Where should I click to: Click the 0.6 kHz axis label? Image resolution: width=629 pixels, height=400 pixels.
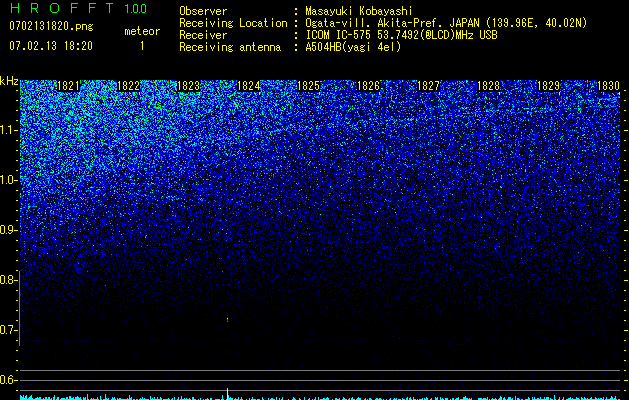(8, 380)
